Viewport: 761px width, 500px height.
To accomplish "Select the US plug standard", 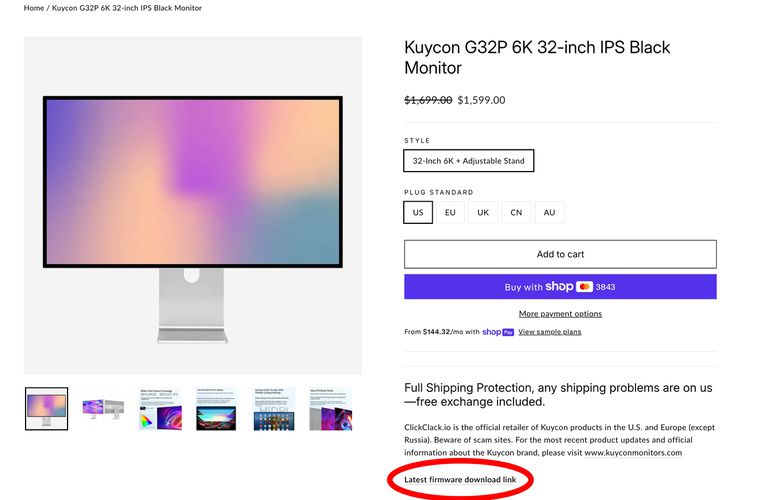I will coord(418,213).
